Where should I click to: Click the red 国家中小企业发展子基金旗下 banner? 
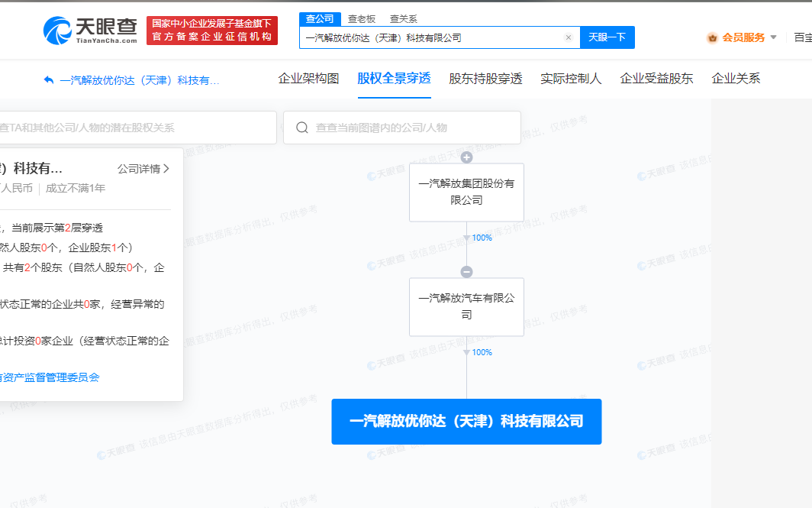(x=212, y=30)
